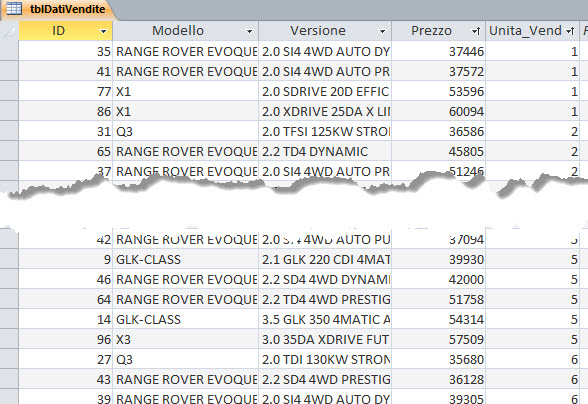The image size is (588, 404).
Task: Click the ID cell 41
Action: (x=66, y=71)
